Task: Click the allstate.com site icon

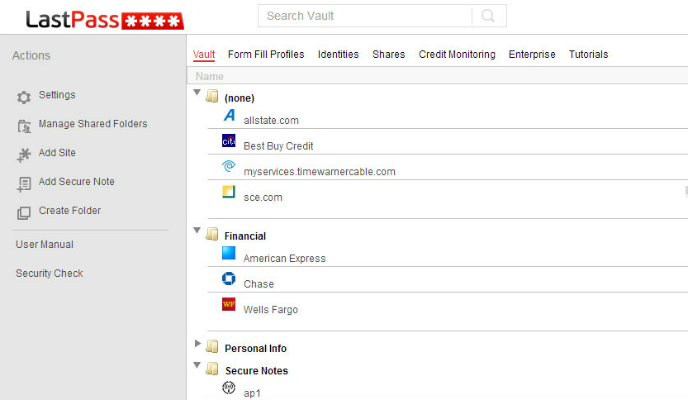Action: click(229, 115)
